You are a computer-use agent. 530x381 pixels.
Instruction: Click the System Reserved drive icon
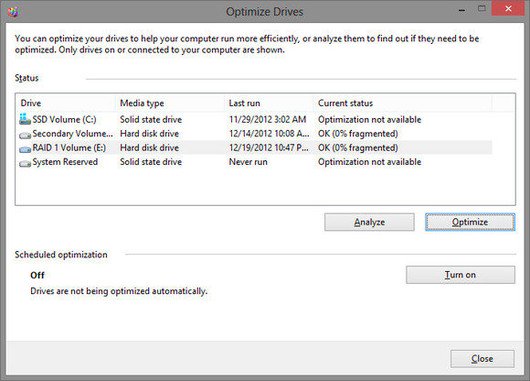click(25, 164)
